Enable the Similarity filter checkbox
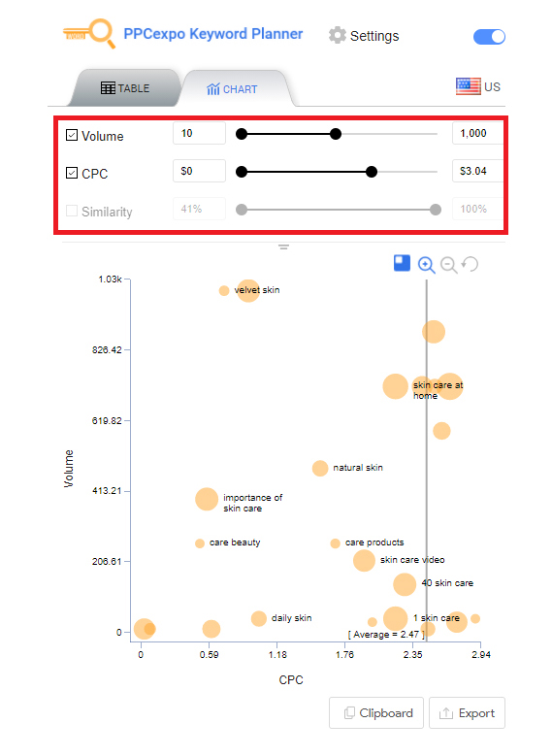This screenshot has width=552, height=756. [x=72, y=211]
